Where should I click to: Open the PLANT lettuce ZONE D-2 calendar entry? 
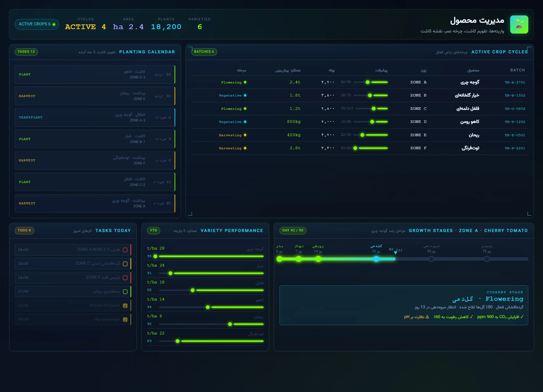tap(95, 74)
